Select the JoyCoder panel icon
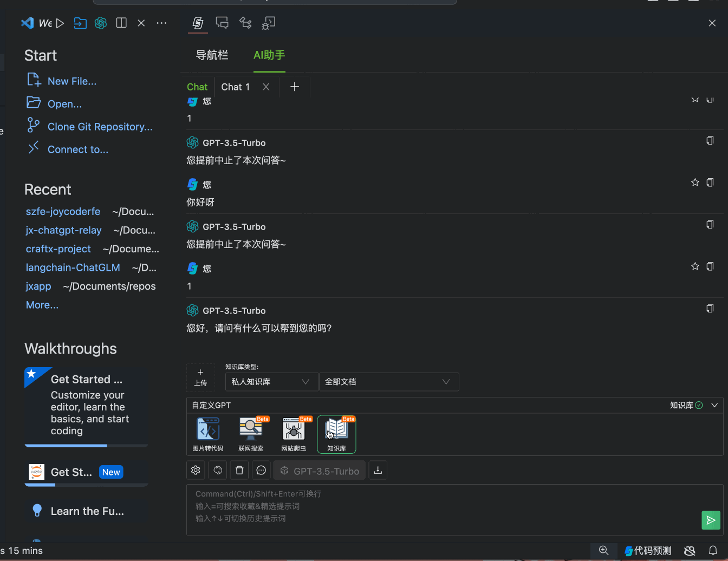728x561 pixels. click(x=198, y=23)
